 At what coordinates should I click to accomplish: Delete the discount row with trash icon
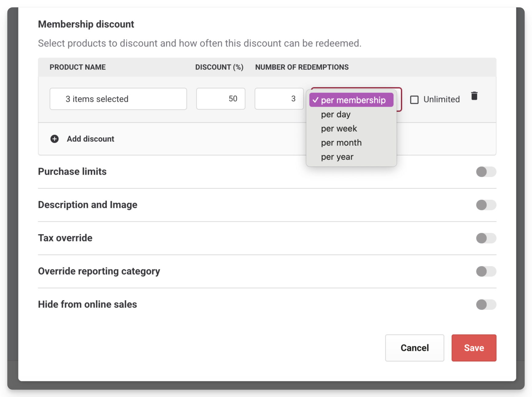tap(474, 96)
